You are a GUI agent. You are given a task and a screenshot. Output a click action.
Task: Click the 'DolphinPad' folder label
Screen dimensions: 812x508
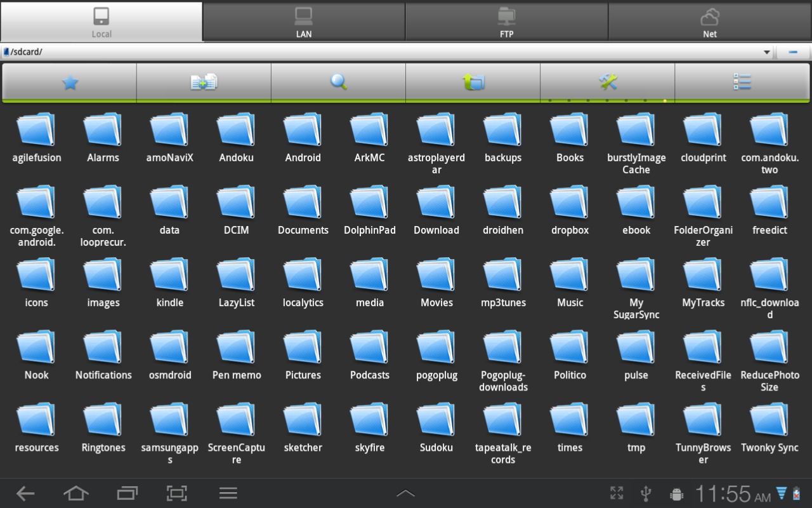coord(370,230)
